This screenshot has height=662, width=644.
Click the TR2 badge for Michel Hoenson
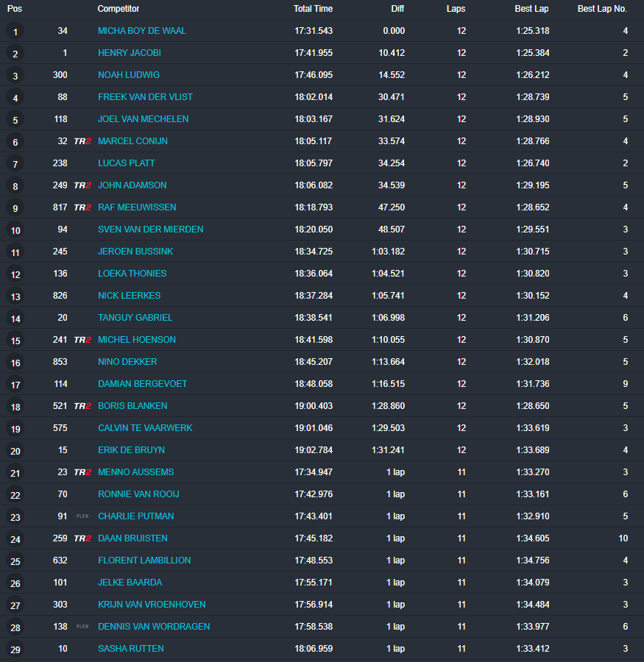point(82,340)
